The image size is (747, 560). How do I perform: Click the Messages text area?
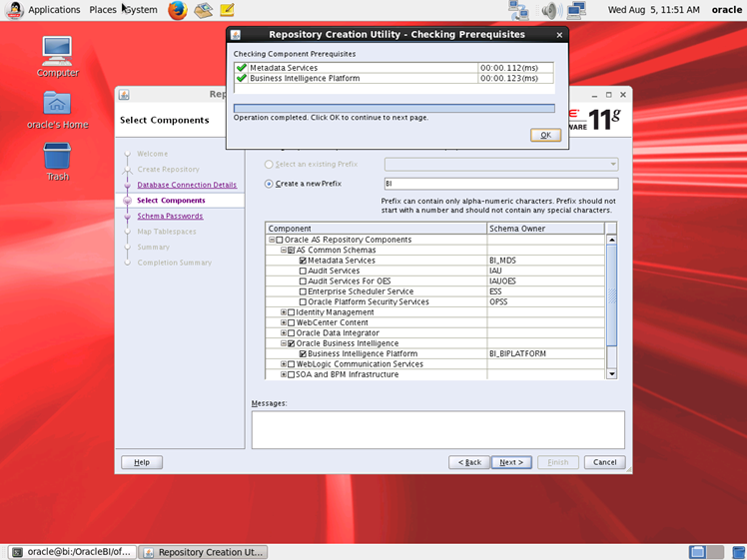437,430
